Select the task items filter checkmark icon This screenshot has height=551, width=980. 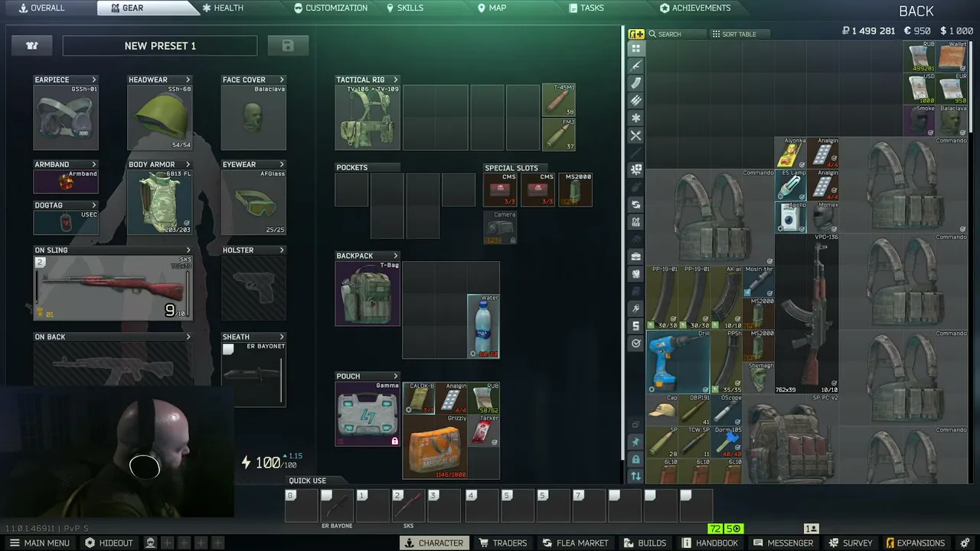635,344
